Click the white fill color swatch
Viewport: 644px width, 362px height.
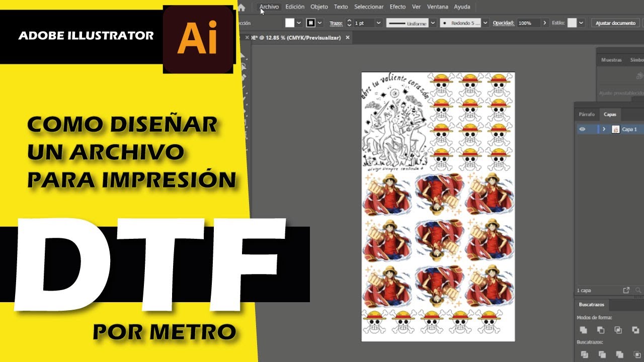pyautogui.click(x=290, y=23)
